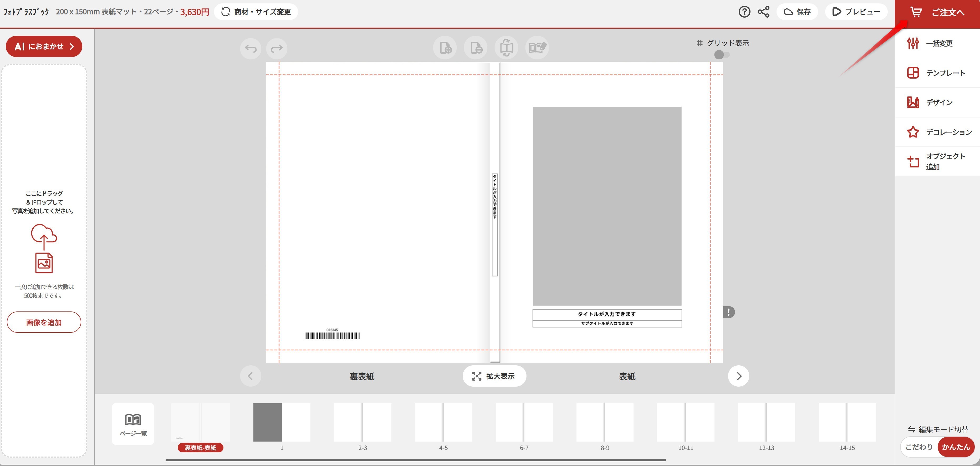Click the barcode on back cover
980x466 pixels.
click(332, 334)
